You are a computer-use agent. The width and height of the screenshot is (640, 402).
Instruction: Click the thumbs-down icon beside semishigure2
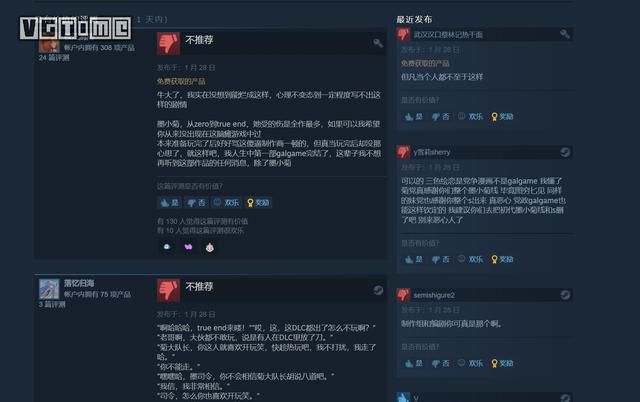point(403,295)
